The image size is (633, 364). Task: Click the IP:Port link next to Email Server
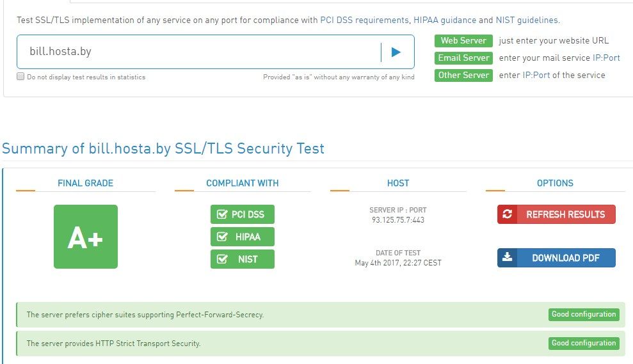pyautogui.click(x=606, y=58)
